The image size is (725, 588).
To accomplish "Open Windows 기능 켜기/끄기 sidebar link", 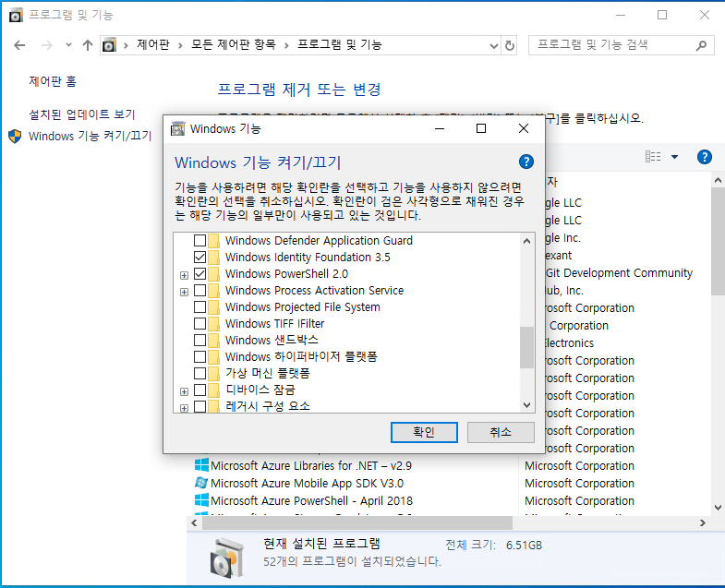I will pyautogui.click(x=91, y=136).
